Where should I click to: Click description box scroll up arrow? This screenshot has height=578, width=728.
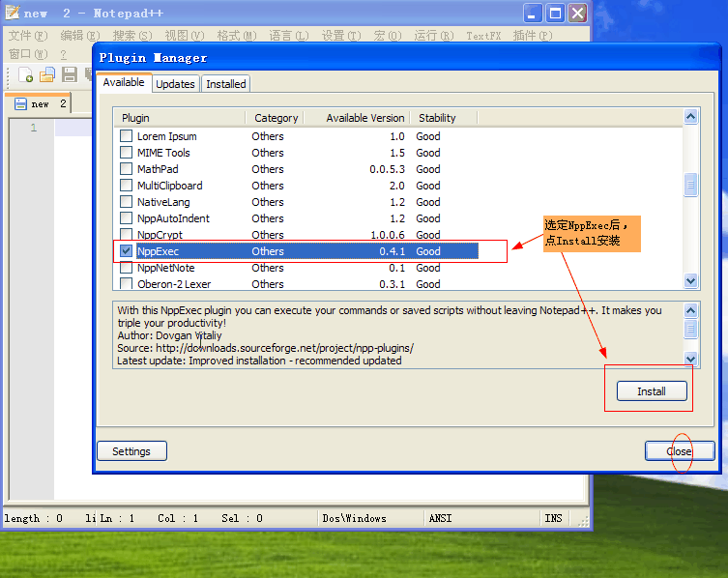click(x=691, y=310)
